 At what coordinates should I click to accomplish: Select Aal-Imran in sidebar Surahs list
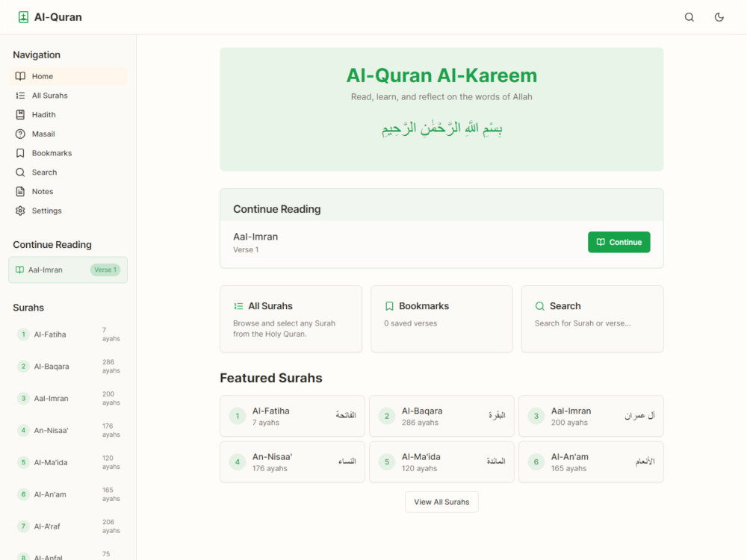(68, 398)
